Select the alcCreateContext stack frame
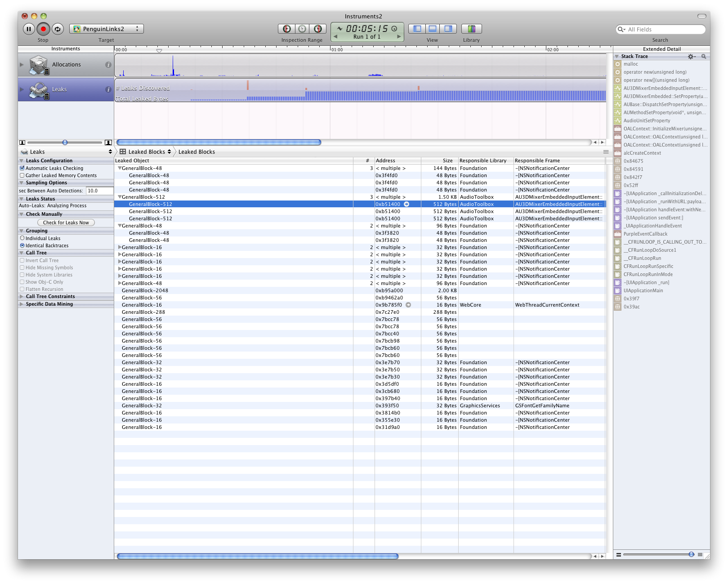Viewport: 728px width, 584px height. [x=661, y=153]
